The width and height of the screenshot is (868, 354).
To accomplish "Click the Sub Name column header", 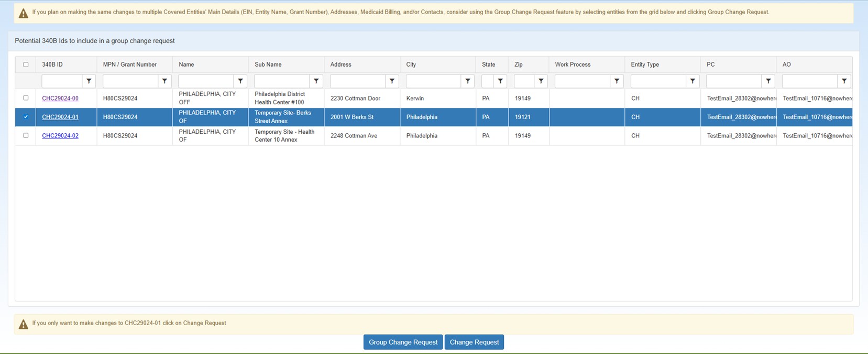I will pos(268,65).
